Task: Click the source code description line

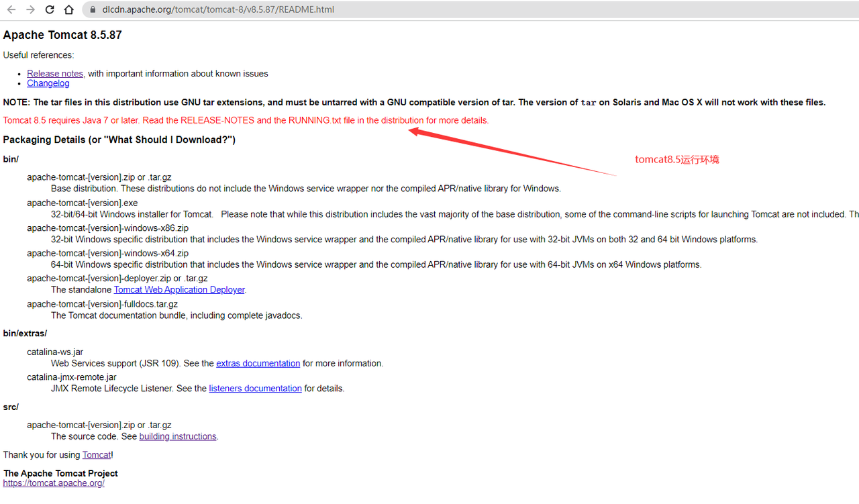Action: [x=135, y=436]
